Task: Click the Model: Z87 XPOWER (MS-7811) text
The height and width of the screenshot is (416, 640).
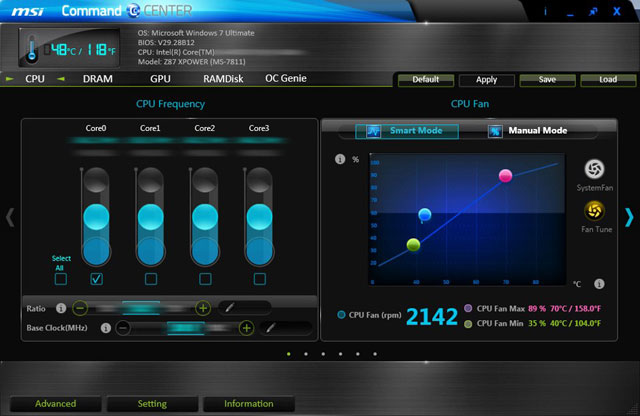Action: tap(191, 62)
